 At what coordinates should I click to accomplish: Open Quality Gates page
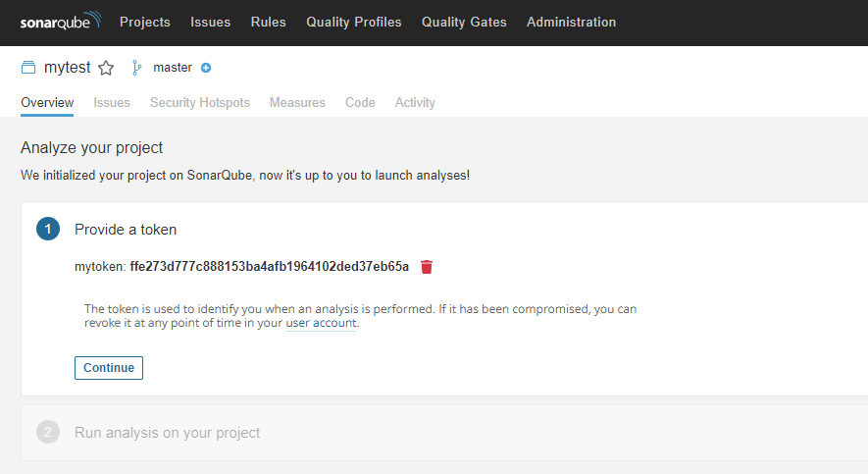(464, 23)
